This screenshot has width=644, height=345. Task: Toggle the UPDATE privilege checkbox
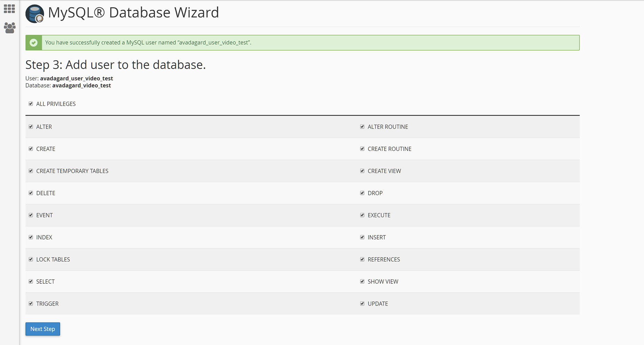coord(362,304)
